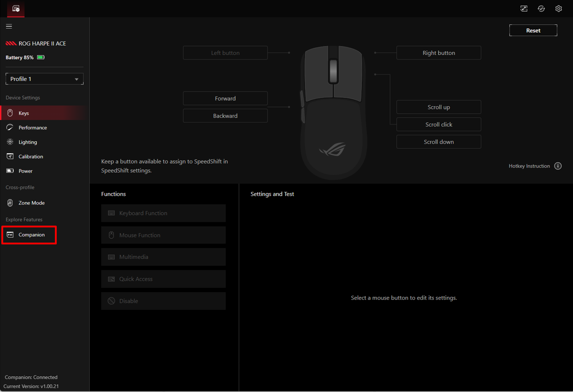Click the Zone Mode mouse icon
The width and height of the screenshot is (573, 392).
(x=10, y=203)
